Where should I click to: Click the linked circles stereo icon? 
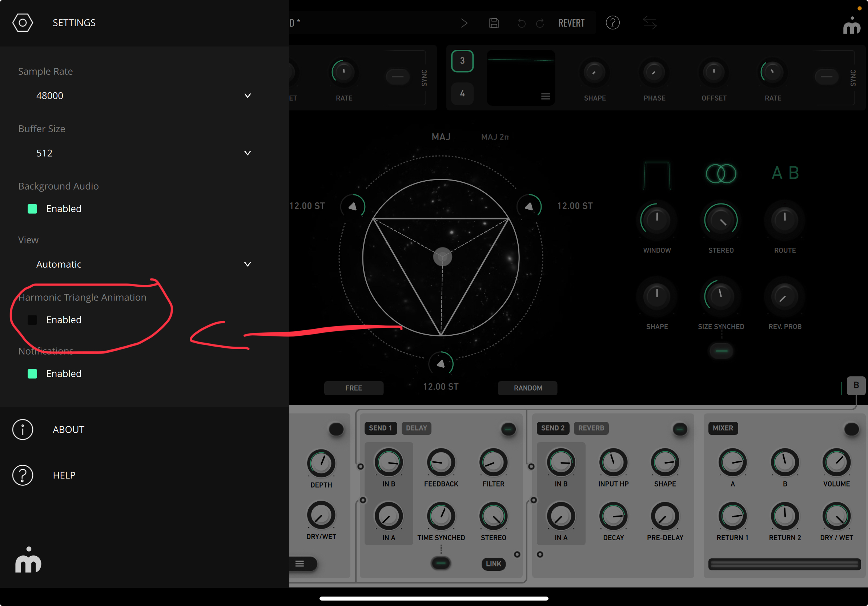point(720,174)
